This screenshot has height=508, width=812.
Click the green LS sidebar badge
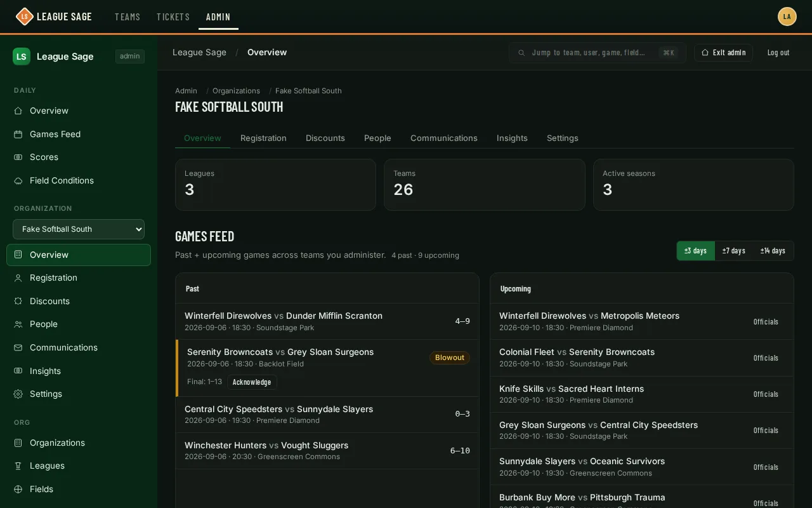22,57
